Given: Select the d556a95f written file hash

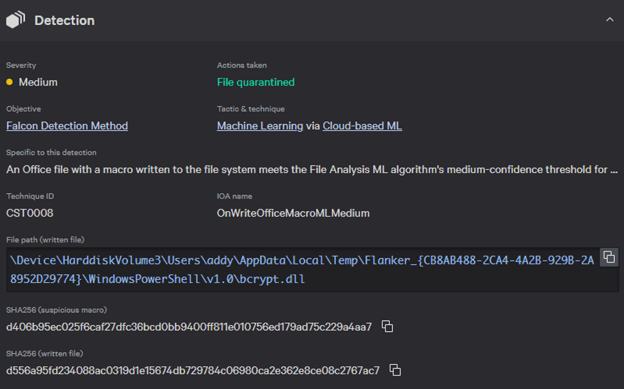Looking at the screenshot, I should coord(193,371).
